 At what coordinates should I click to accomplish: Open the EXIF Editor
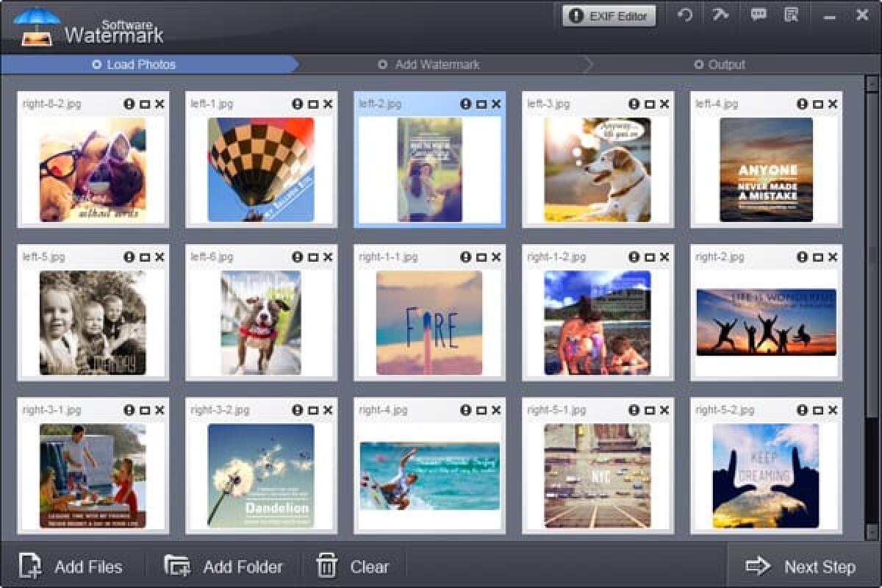coord(609,15)
